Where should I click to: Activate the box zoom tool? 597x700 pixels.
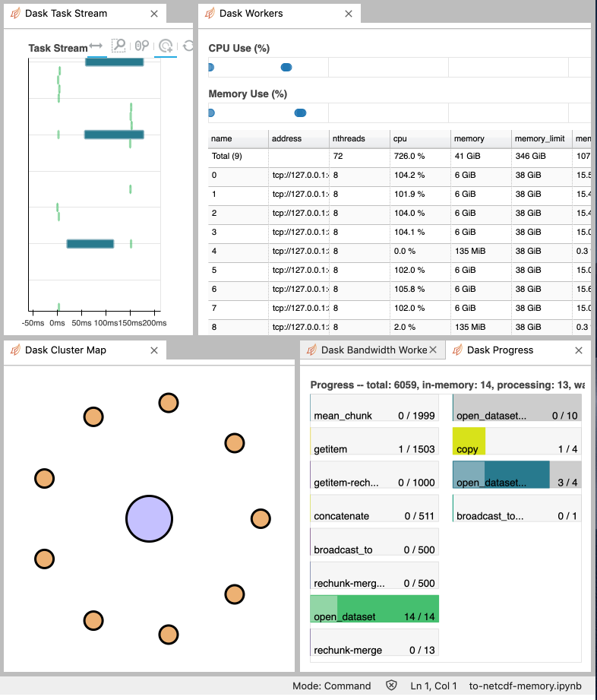pos(118,46)
